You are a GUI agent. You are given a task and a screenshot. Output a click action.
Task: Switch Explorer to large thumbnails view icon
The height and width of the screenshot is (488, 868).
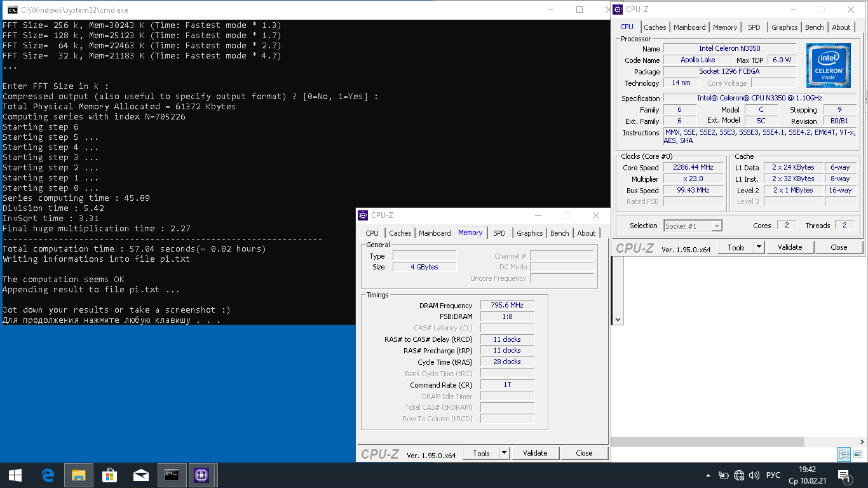click(858, 454)
